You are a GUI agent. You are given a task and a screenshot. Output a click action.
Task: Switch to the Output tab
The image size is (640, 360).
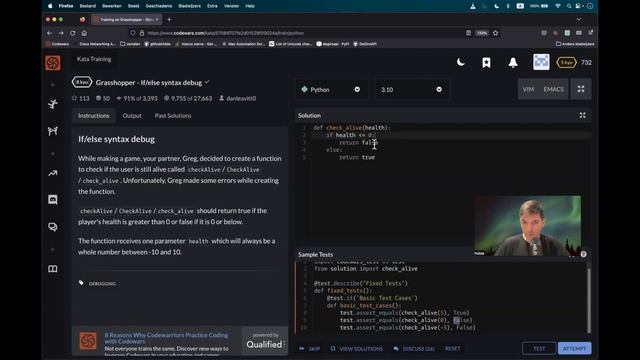point(132,116)
